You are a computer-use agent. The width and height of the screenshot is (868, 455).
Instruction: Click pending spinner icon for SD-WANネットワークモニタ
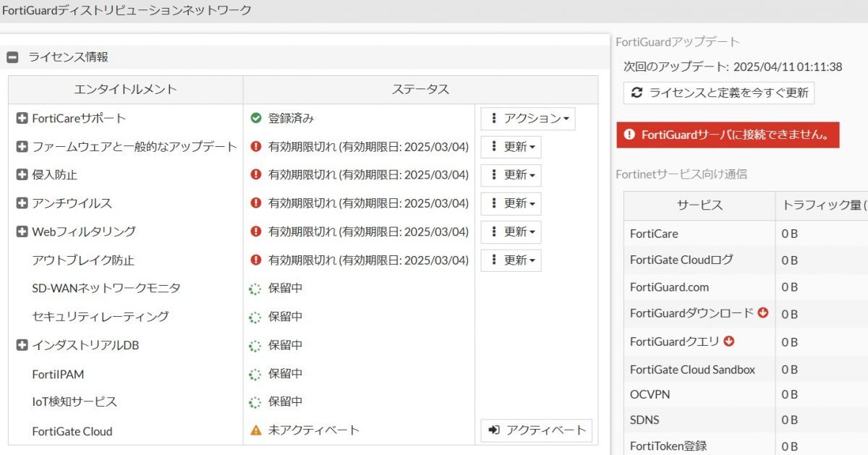point(255,289)
